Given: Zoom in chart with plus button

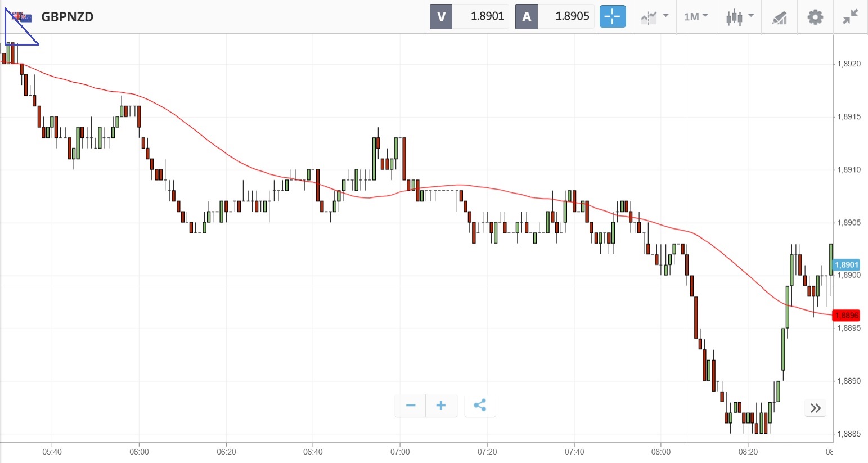Looking at the screenshot, I should tap(441, 406).
